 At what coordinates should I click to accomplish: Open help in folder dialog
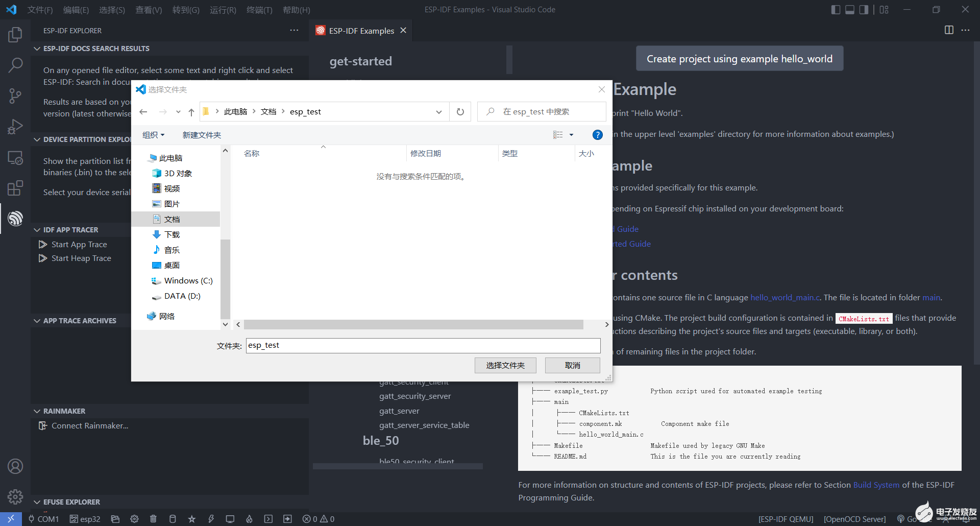pyautogui.click(x=597, y=135)
